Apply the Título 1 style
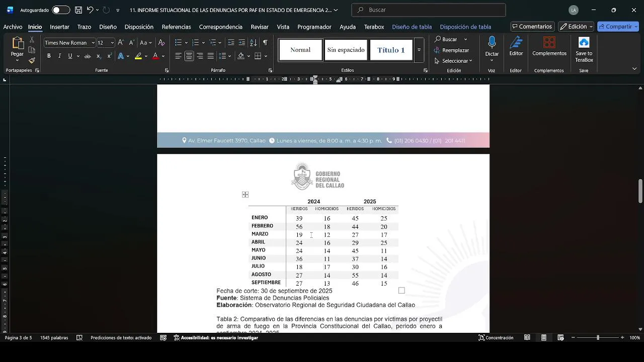This screenshot has height=362, width=644. tap(391, 50)
